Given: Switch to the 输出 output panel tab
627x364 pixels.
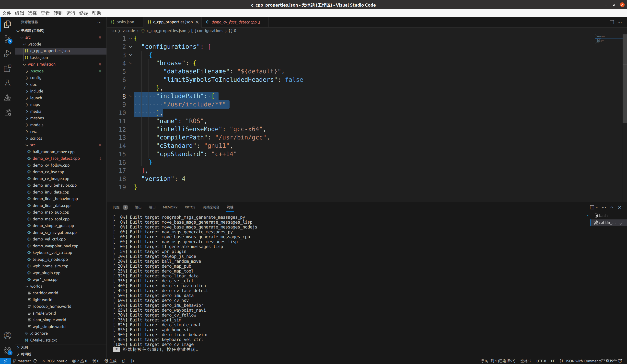Looking at the screenshot, I should (138, 207).
